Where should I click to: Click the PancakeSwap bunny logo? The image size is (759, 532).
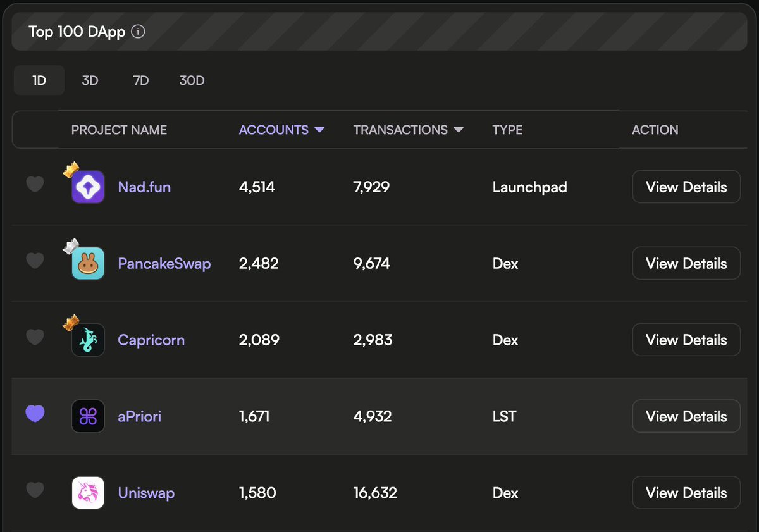(x=88, y=263)
